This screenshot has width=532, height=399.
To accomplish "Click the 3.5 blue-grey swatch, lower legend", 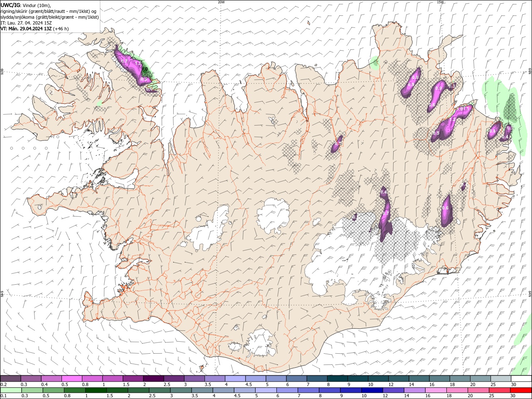I will click(x=202, y=390).
